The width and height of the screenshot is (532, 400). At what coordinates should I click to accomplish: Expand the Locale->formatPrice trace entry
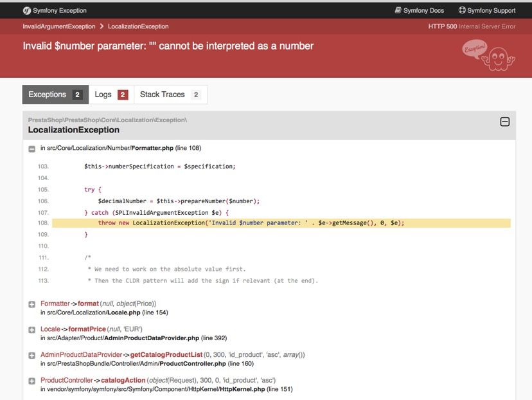[32, 330]
